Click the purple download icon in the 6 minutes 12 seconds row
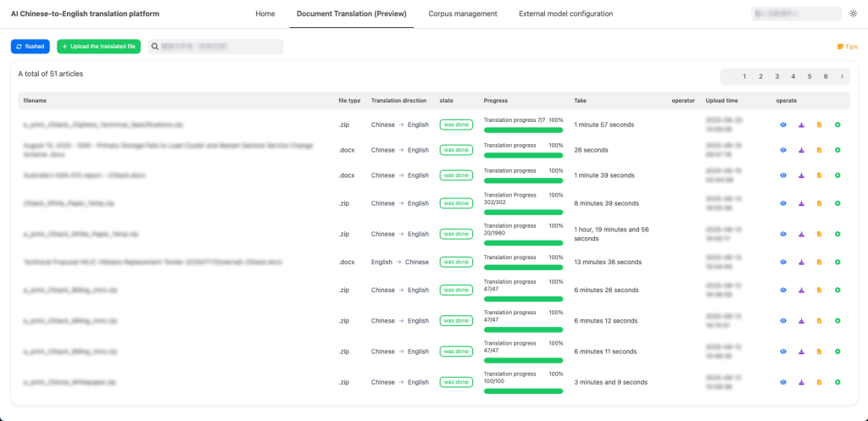868x421 pixels. tap(801, 321)
